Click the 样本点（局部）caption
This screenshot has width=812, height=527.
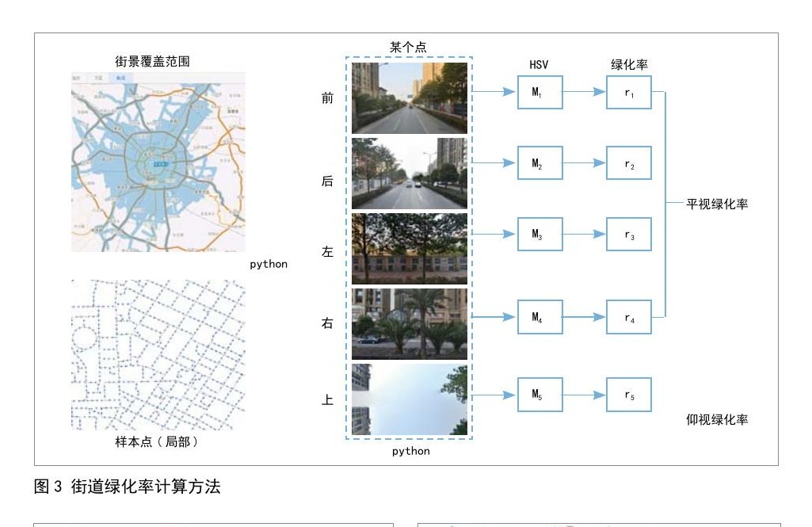tap(156, 442)
